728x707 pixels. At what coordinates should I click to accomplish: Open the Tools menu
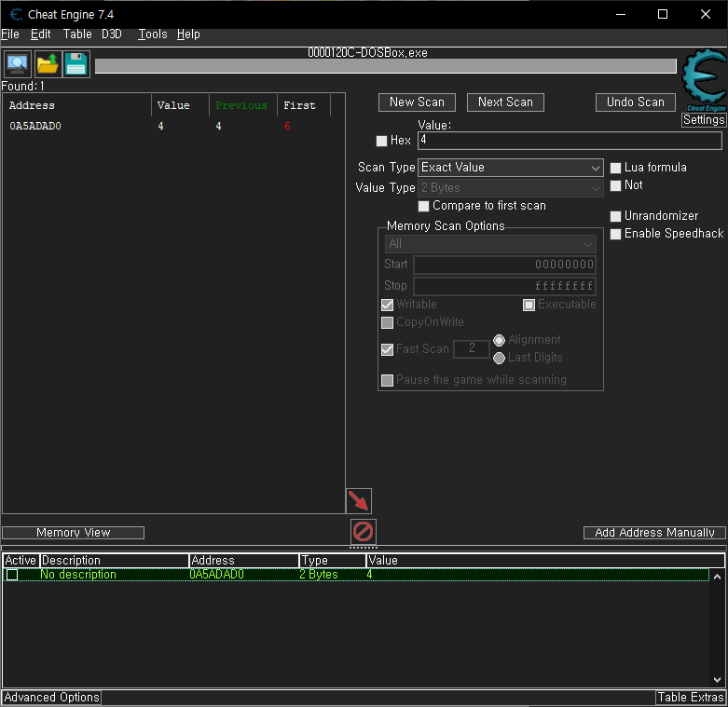click(152, 34)
